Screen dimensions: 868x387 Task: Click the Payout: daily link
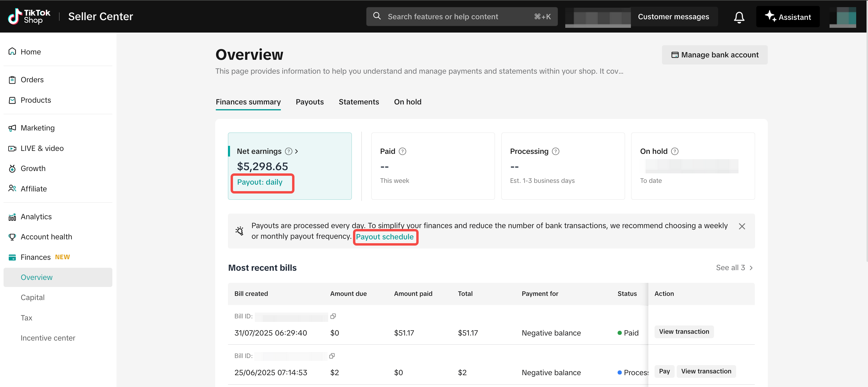260,182
